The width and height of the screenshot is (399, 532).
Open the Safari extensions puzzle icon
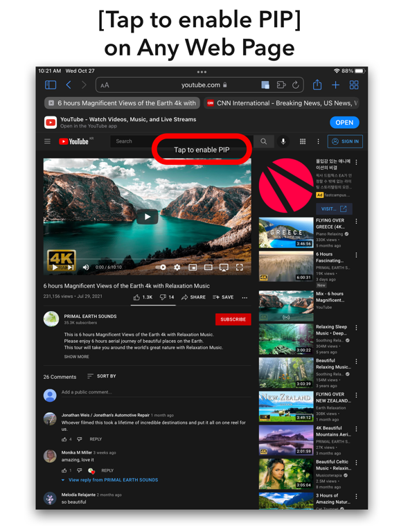click(x=281, y=85)
